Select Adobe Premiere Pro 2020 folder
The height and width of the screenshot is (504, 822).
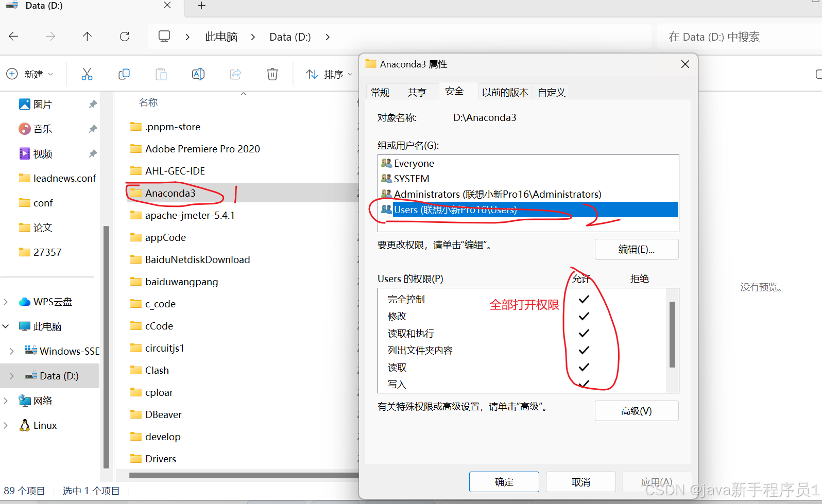(x=195, y=149)
